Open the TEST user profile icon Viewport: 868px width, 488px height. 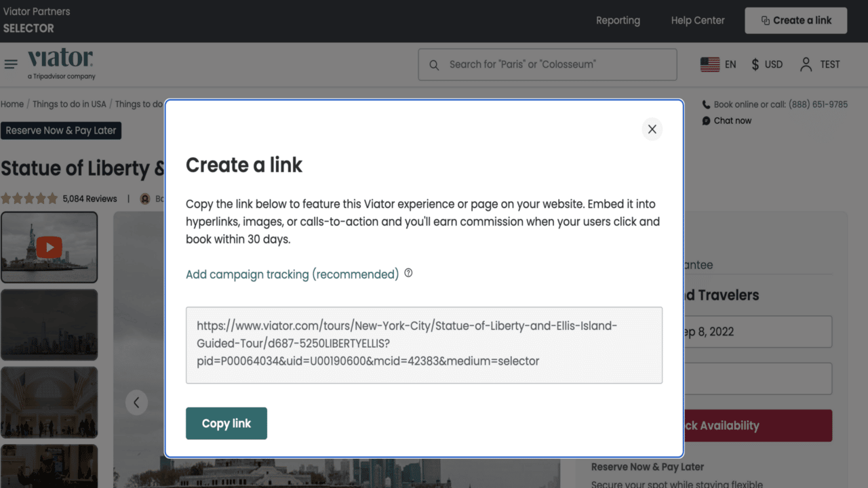(x=806, y=64)
